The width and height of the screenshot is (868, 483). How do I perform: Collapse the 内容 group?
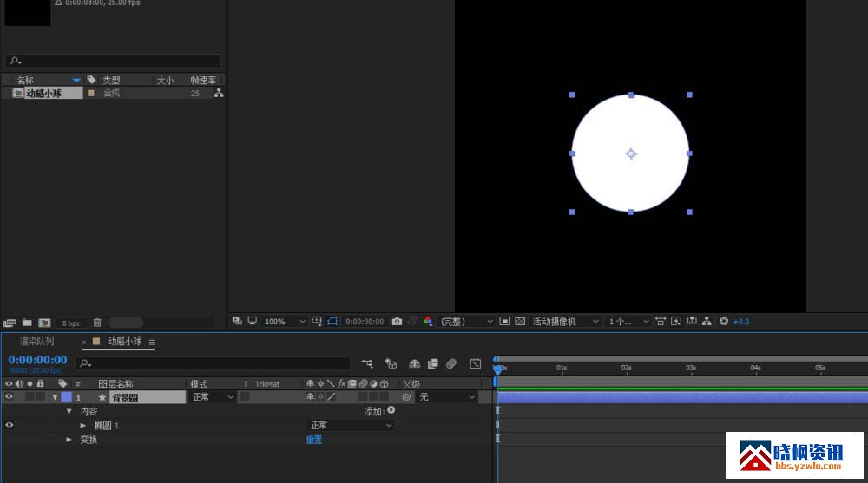(x=69, y=411)
